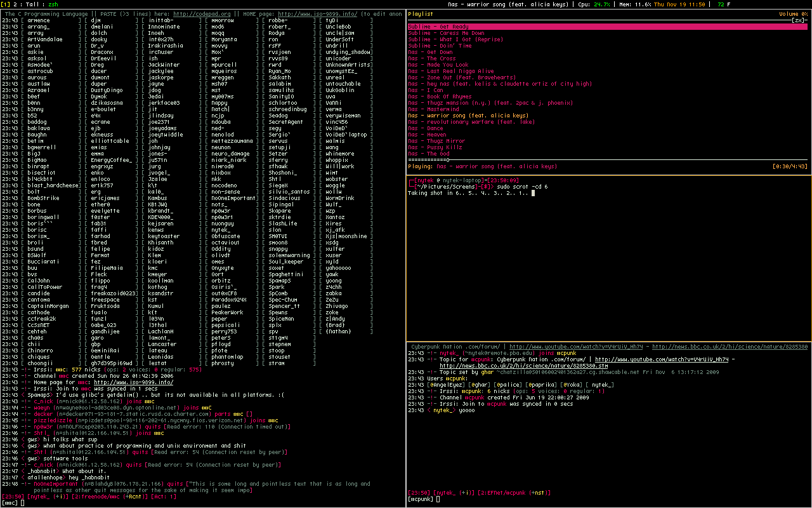812x508 pixels.
Task: Select 'Sublime - Doin' Time' in the playlist
Action: (x=440, y=46)
